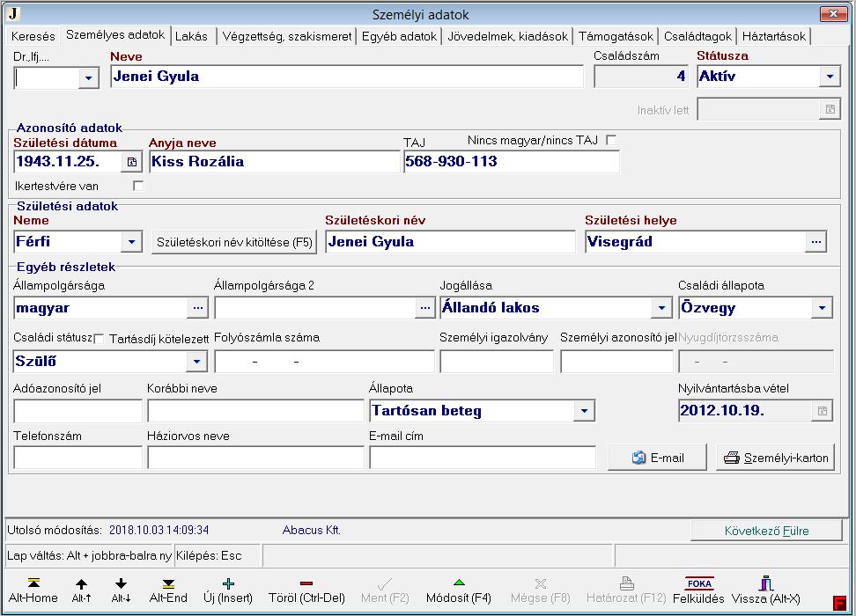856x616 pixels.
Task: Browse Születési helye with ellipsis button
Action: coord(815,242)
